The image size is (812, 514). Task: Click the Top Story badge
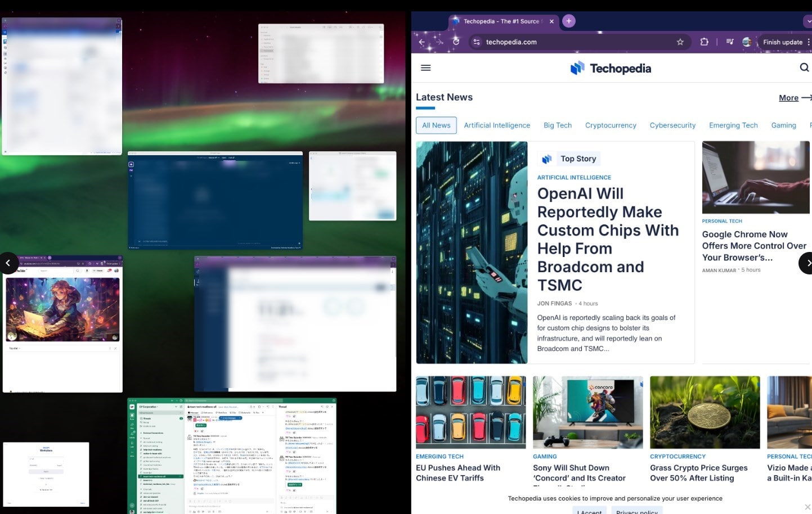569,159
